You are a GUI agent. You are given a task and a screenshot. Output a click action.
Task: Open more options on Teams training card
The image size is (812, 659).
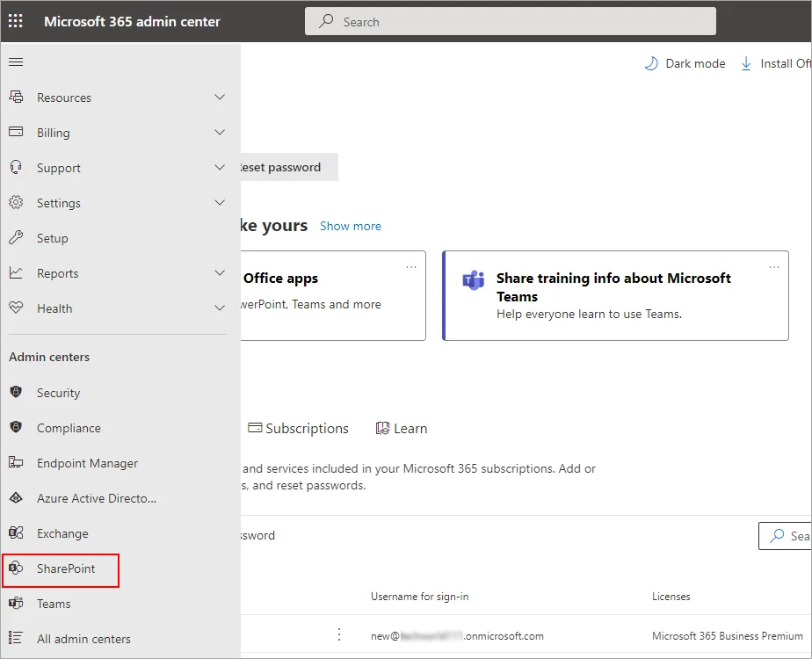pyautogui.click(x=774, y=267)
